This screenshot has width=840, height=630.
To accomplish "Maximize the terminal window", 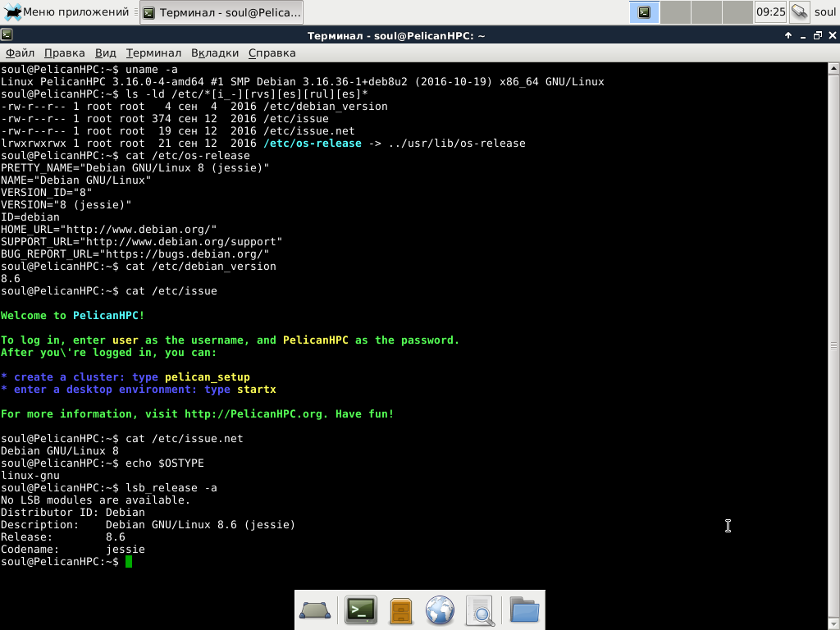I will click(x=818, y=35).
